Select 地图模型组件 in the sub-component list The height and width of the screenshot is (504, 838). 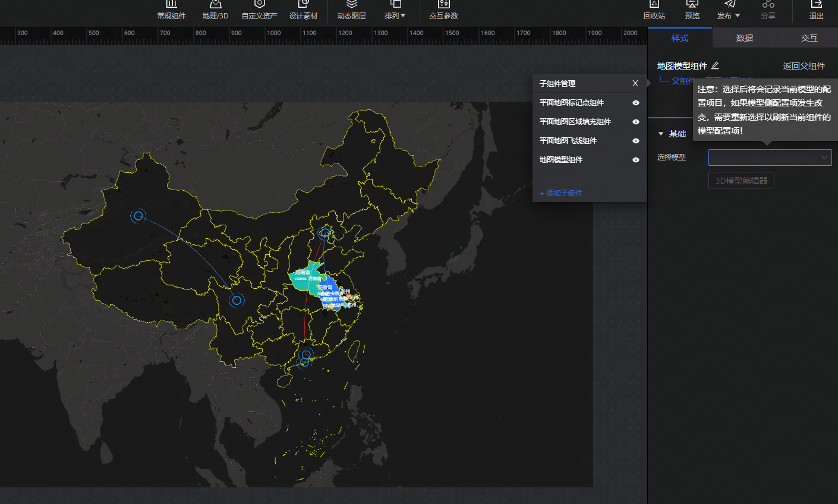pyautogui.click(x=560, y=160)
